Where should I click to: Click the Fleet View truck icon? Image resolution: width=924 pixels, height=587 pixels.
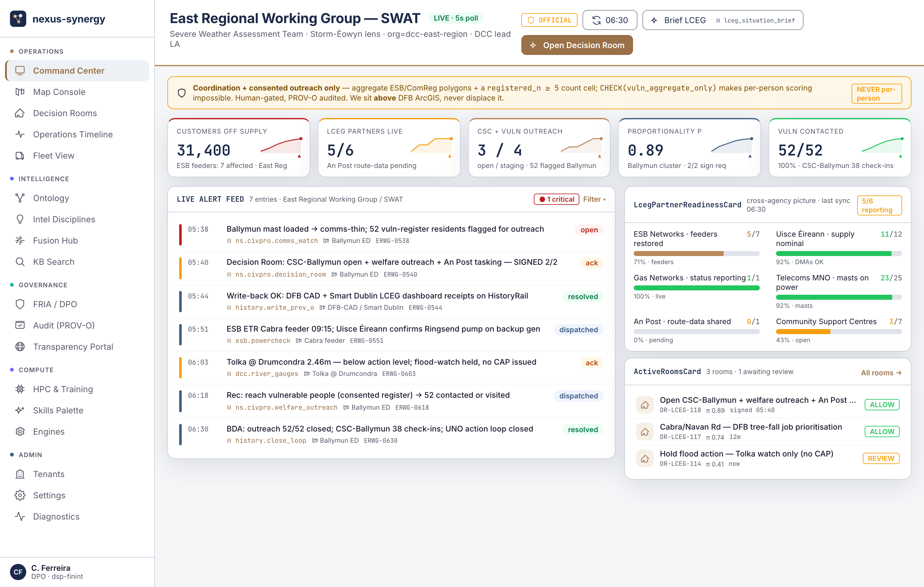pos(20,155)
